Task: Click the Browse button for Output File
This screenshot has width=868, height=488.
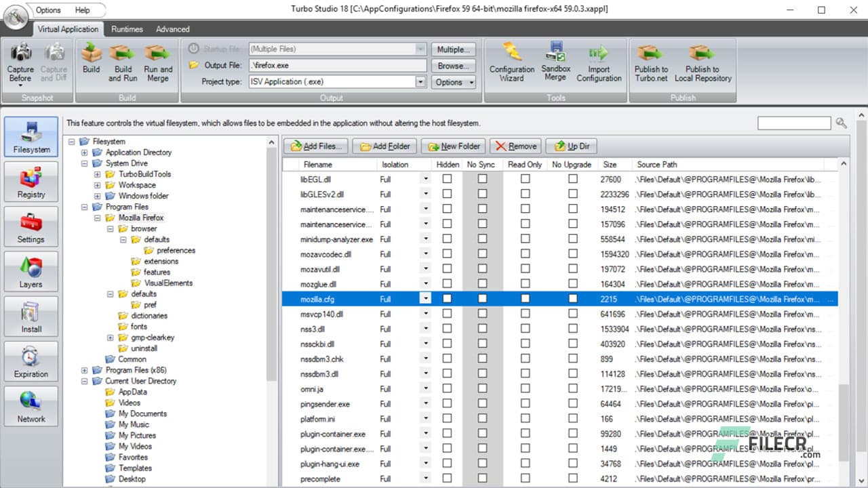Action: coord(453,66)
